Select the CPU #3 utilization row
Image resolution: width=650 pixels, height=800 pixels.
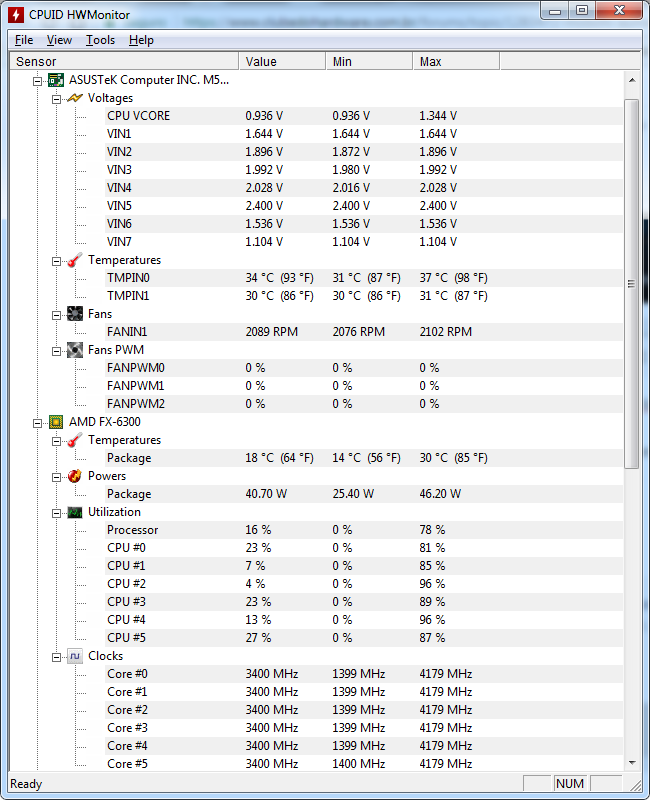tap(363, 602)
